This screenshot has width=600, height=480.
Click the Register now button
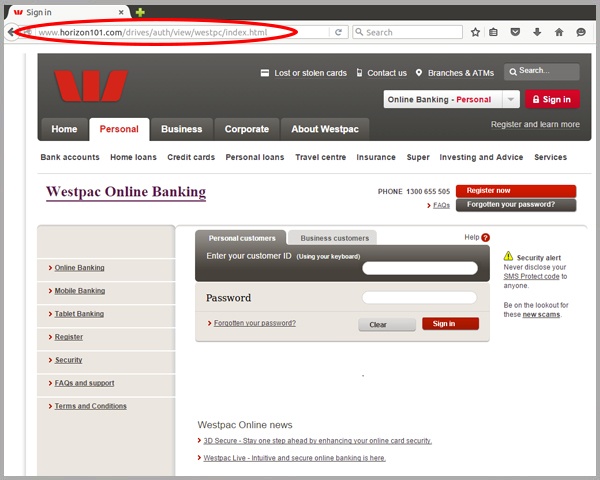[516, 191]
